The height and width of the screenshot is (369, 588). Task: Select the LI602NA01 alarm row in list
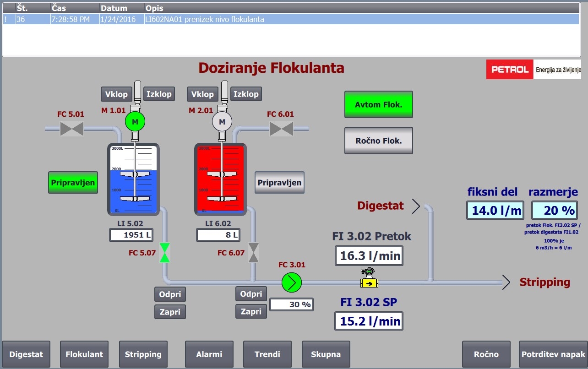coord(293,19)
